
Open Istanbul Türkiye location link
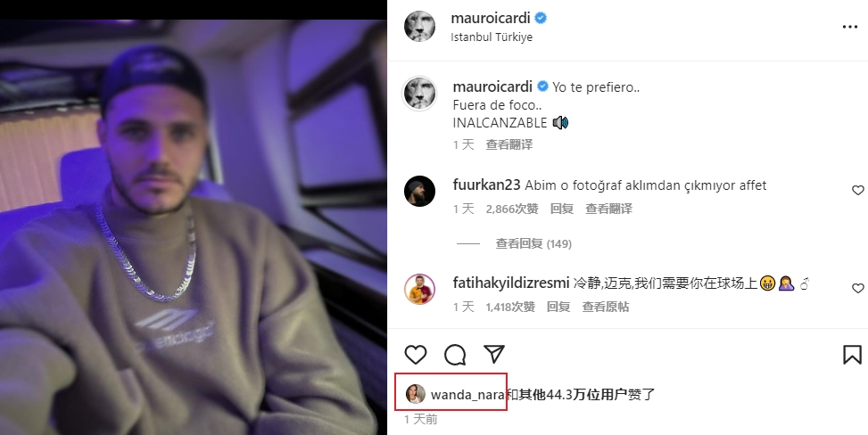492,37
